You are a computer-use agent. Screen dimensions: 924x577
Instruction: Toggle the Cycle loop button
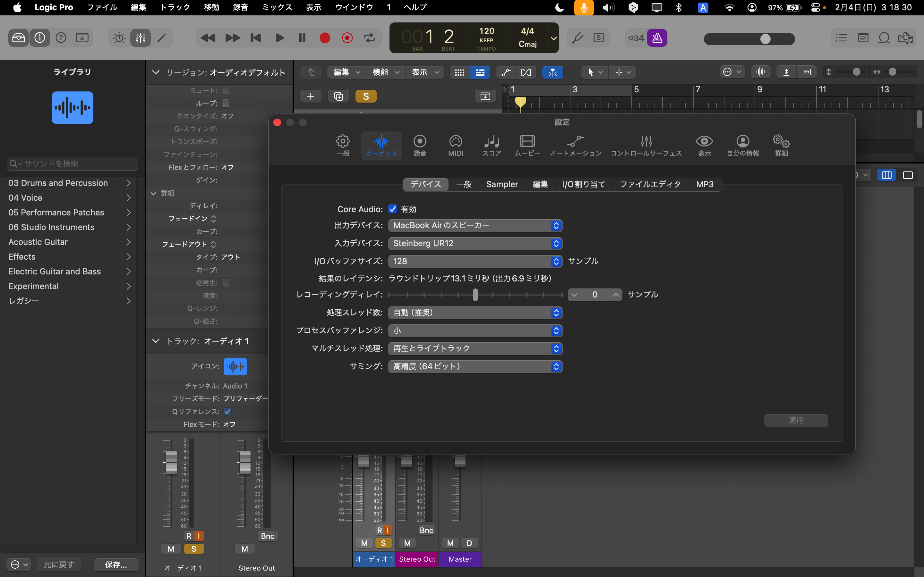pyautogui.click(x=369, y=38)
